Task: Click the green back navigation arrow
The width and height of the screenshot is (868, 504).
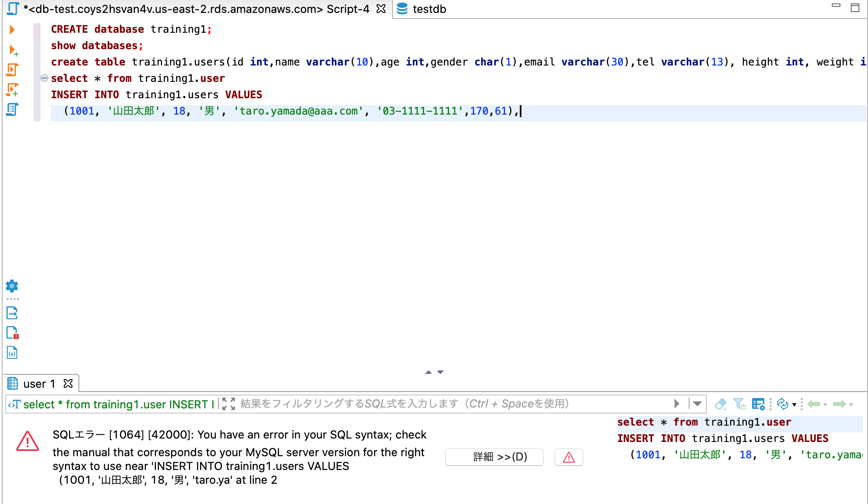Action: 814,404
